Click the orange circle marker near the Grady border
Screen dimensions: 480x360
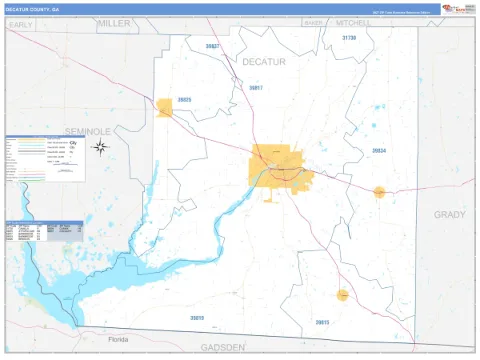(379, 192)
